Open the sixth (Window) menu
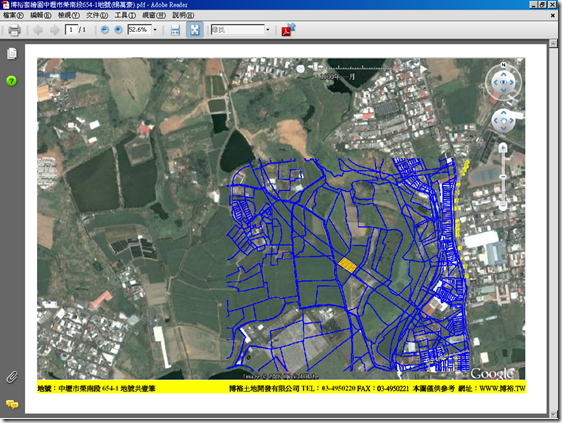The height and width of the screenshot is (423, 562). point(154,15)
